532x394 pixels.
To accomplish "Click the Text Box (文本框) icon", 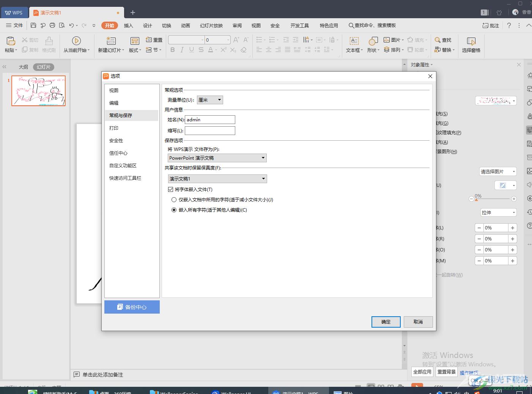I will (x=354, y=41).
